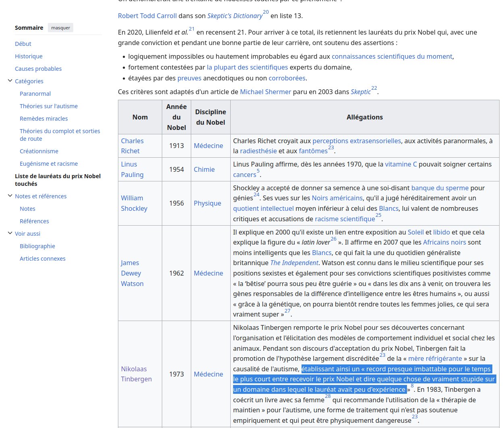Open the Michael Shermer article link
The height and width of the screenshot is (428, 504).
click(265, 92)
